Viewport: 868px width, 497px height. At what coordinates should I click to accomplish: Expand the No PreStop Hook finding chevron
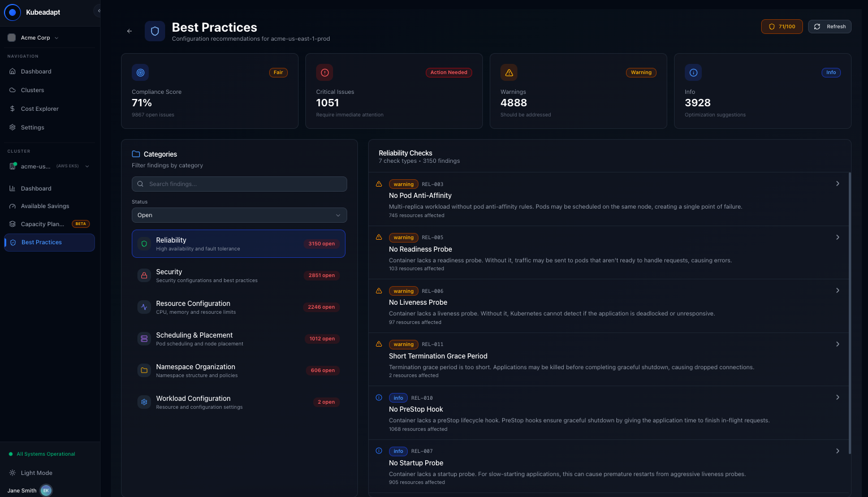pos(837,397)
